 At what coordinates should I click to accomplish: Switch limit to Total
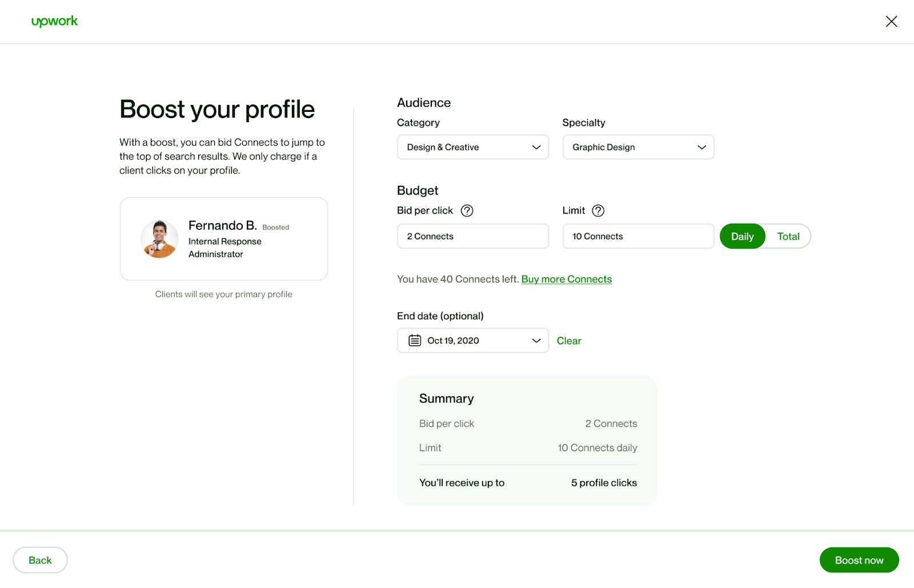pos(788,236)
